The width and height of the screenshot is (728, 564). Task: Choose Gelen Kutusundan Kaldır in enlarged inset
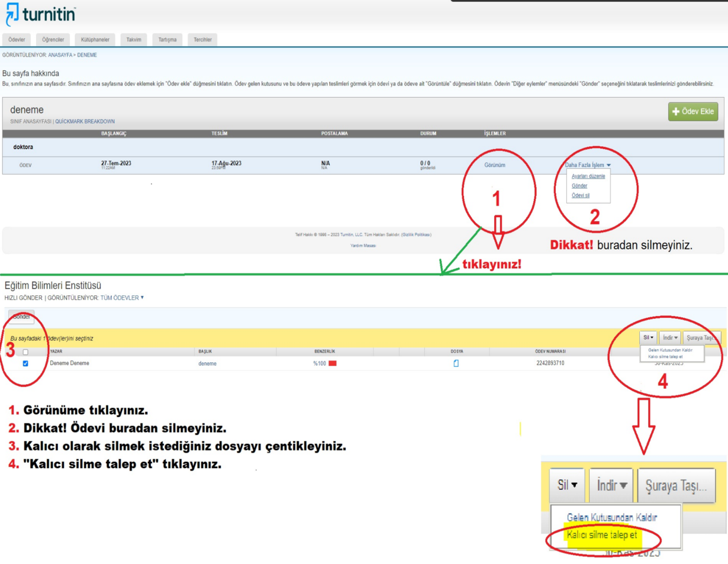click(612, 517)
